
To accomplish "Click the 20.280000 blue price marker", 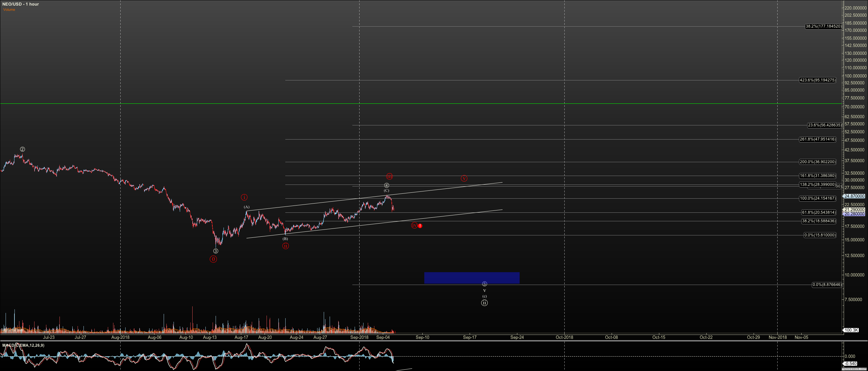I will (x=855, y=214).
